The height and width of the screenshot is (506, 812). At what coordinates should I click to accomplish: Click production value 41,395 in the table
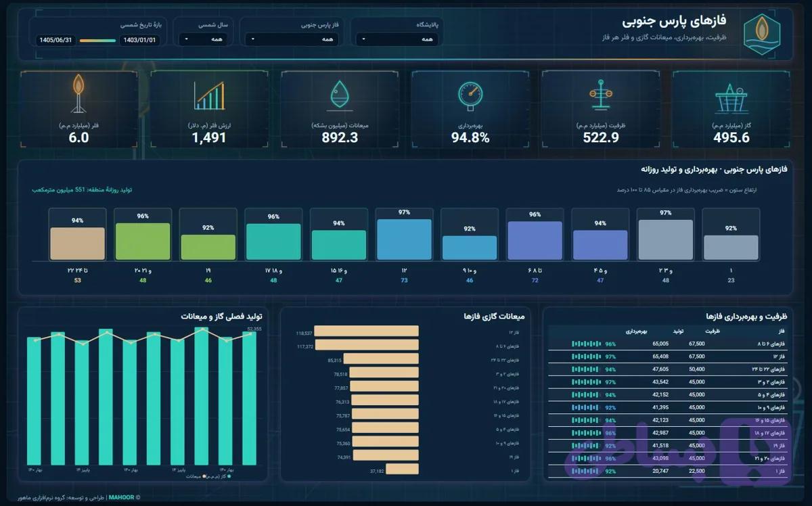tap(660, 408)
